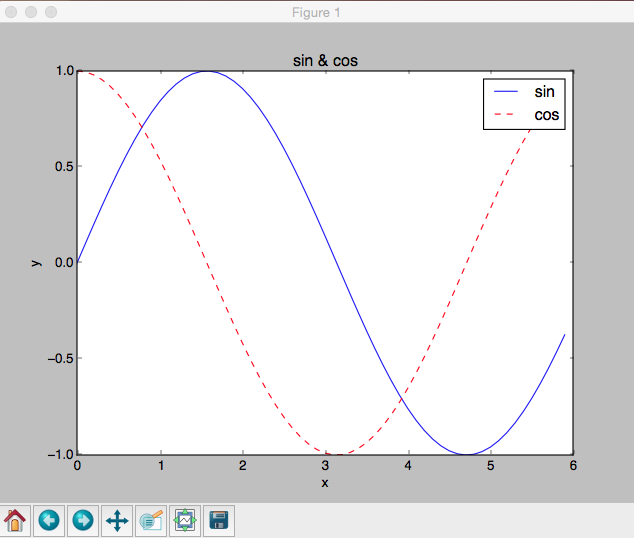
Task: Click the x-axis tick label 4
Action: (x=408, y=466)
